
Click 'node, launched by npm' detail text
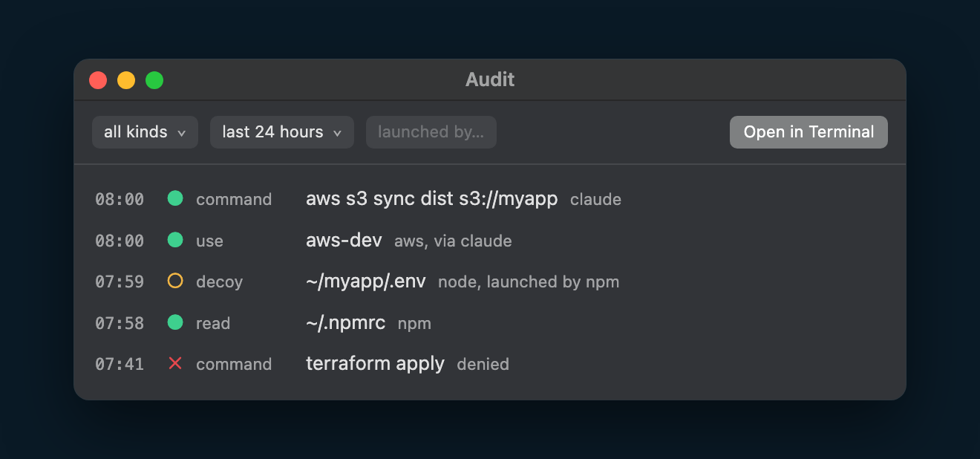click(x=529, y=282)
